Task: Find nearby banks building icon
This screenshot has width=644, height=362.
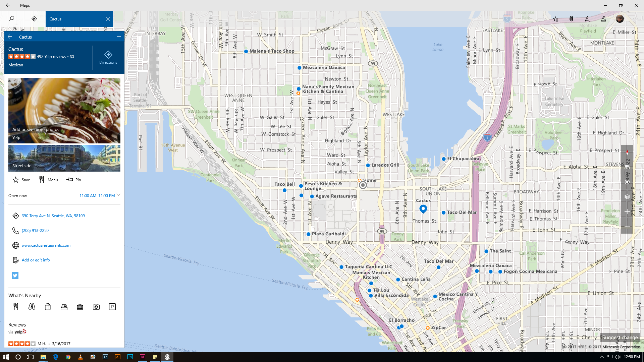Action: coord(80,307)
